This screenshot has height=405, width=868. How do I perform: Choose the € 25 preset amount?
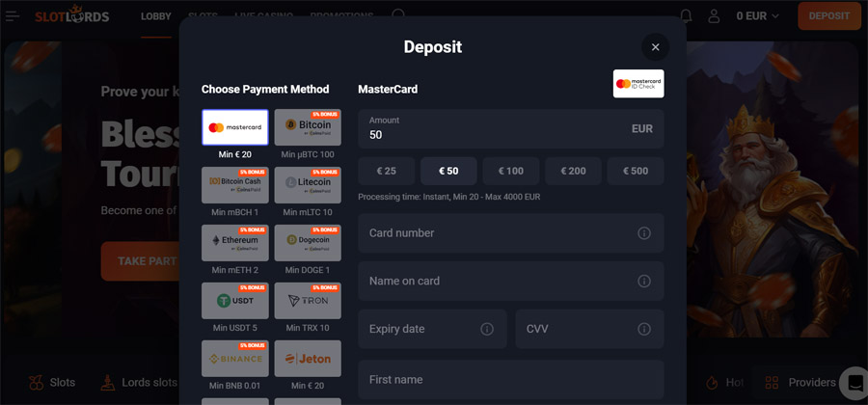(x=387, y=171)
